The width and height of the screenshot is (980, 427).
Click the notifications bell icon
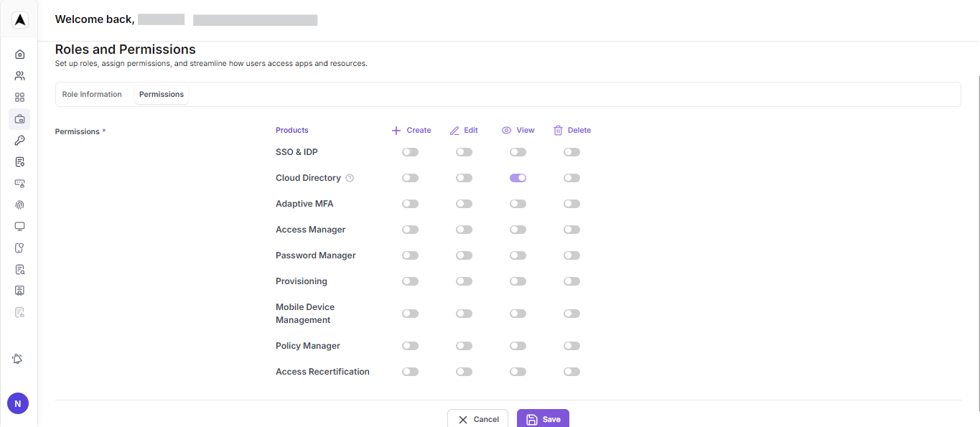[17, 358]
